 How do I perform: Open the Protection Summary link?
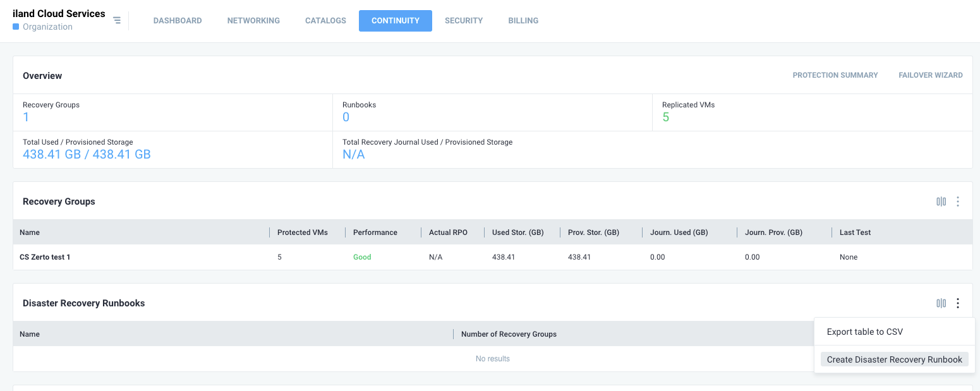[x=835, y=75]
